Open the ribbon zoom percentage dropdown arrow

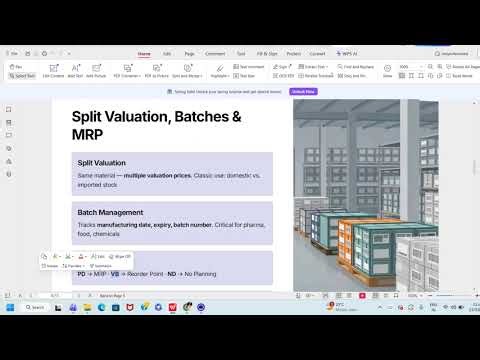pyautogui.click(x=421, y=67)
